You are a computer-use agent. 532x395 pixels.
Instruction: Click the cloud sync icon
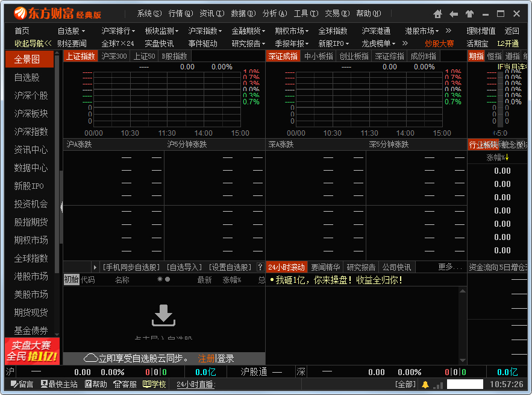click(x=91, y=358)
